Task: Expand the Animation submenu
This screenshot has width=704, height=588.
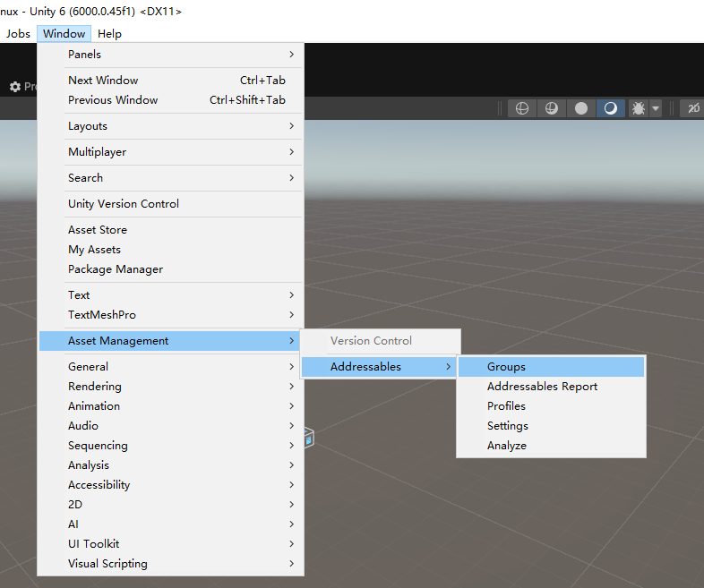Action: pos(170,406)
